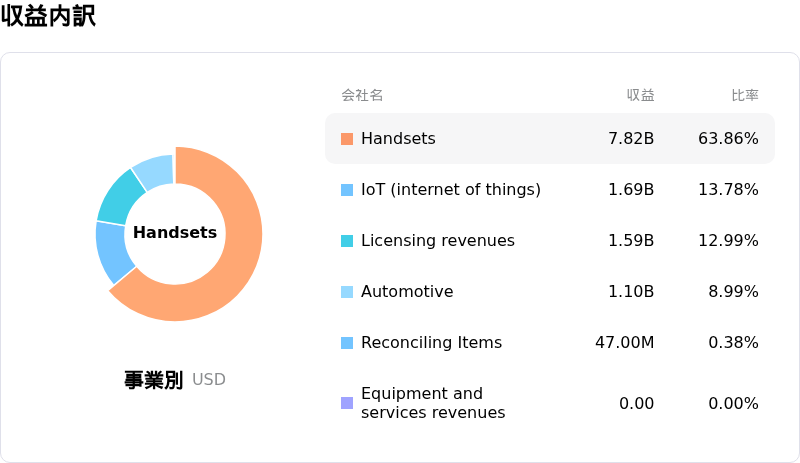800x463 pixels.
Task: Click the orange Handsets legend swatch
Action: point(347,139)
